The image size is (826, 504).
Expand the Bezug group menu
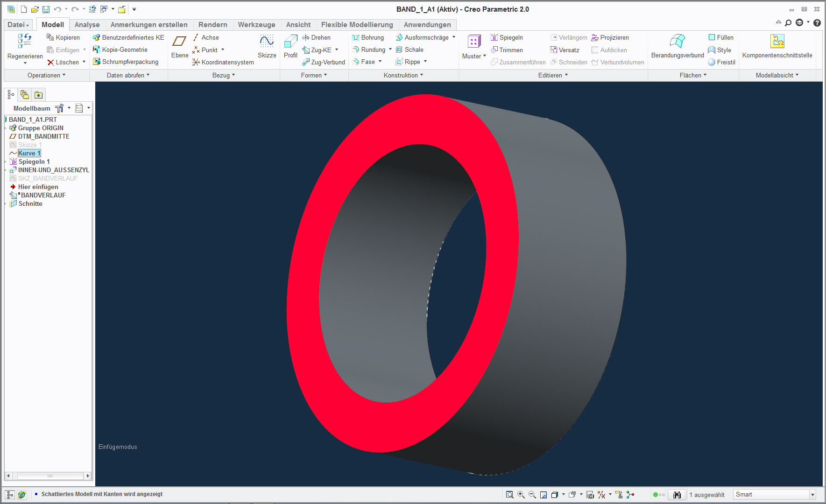pyautogui.click(x=224, y=75)
